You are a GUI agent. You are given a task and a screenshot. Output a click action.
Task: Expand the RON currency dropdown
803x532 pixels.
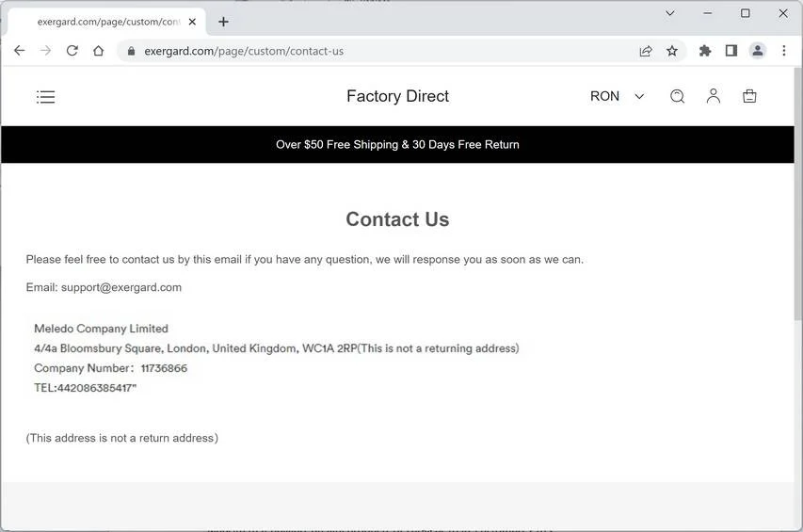point(618,96)
